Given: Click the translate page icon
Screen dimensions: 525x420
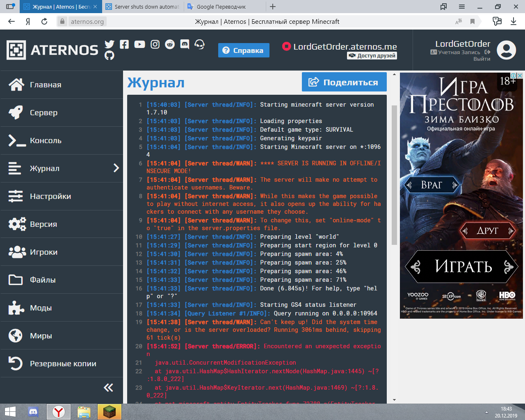Looking at the screenshot, I should tap(459, 21).
